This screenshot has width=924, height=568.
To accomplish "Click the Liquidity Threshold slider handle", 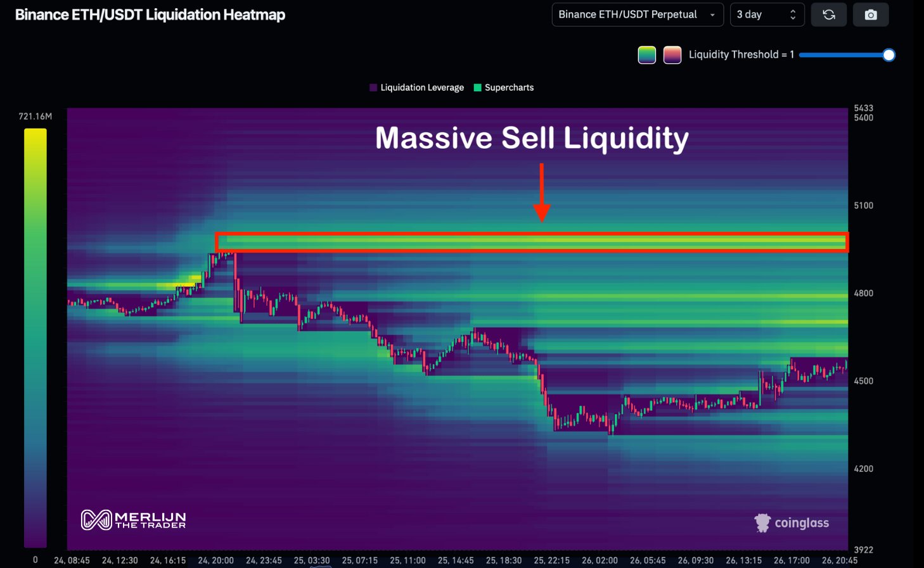I will (x=889, y=55).
